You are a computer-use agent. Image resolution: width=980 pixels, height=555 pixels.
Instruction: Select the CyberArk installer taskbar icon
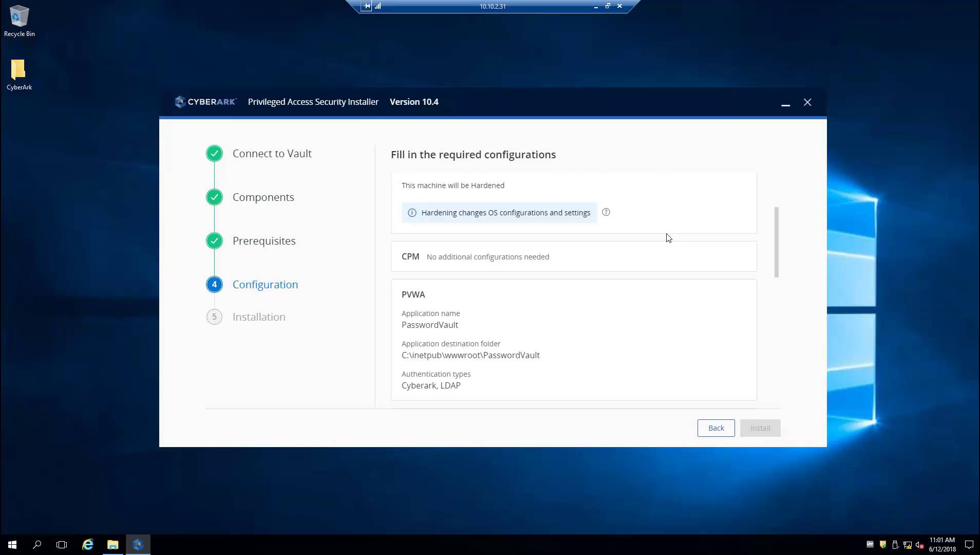pos(138,544)
